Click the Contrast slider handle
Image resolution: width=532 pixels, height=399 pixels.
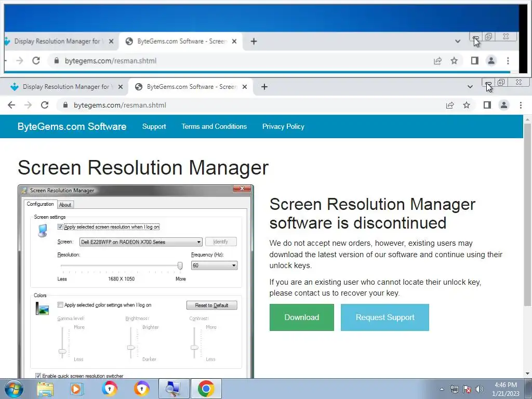[x=194, y=348]
